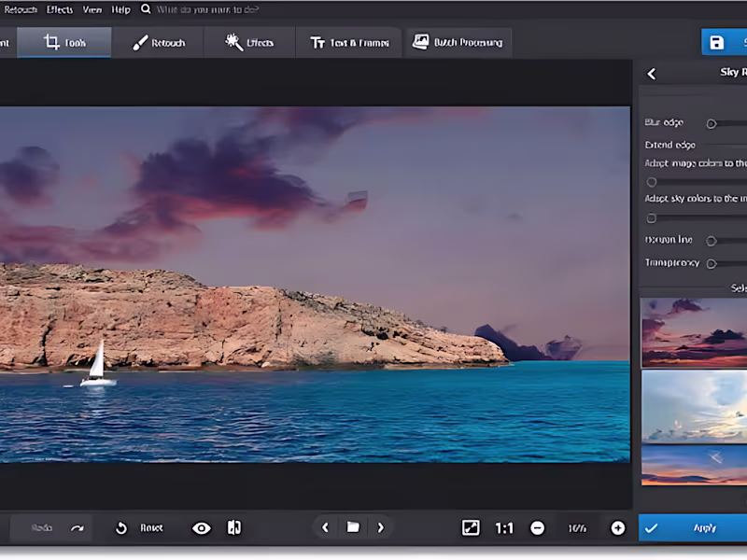Click the Blur edge slider handle

tap(712, 123)
